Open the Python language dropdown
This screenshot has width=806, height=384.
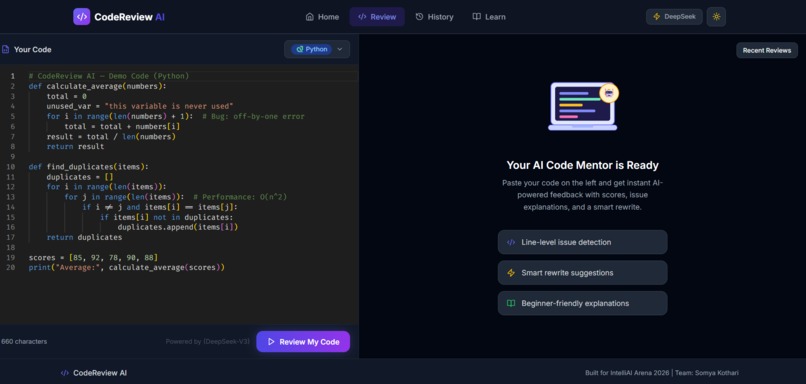pos(317,49)
